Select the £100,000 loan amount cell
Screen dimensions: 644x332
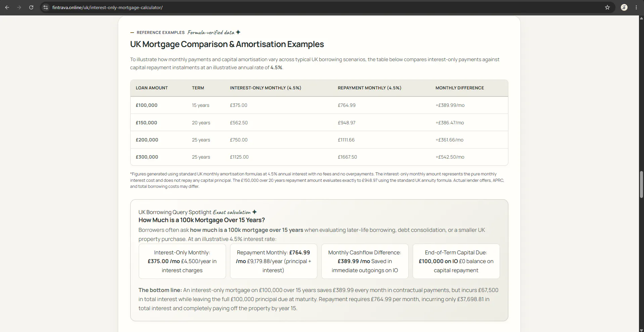coord(147,105)
